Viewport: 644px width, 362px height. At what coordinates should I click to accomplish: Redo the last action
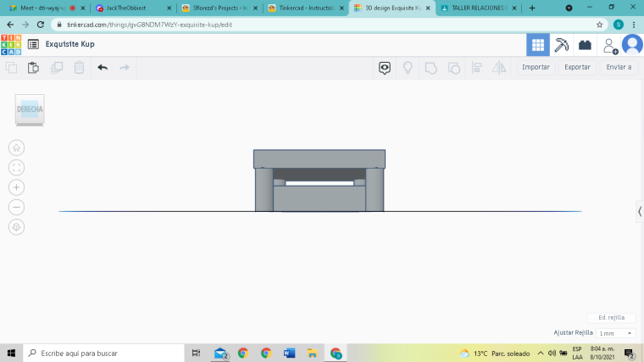pyautogui.click(x=125, y=67)
